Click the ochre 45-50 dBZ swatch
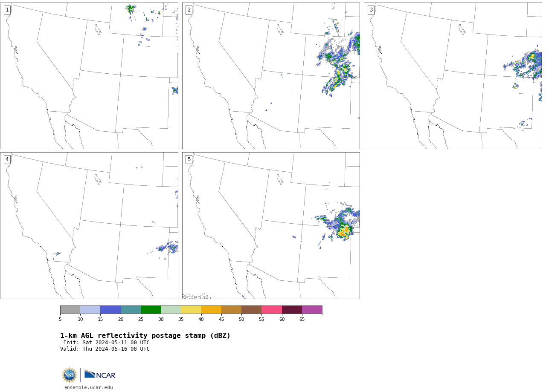The height and width of the screenshot is (392, 546). 231,310
